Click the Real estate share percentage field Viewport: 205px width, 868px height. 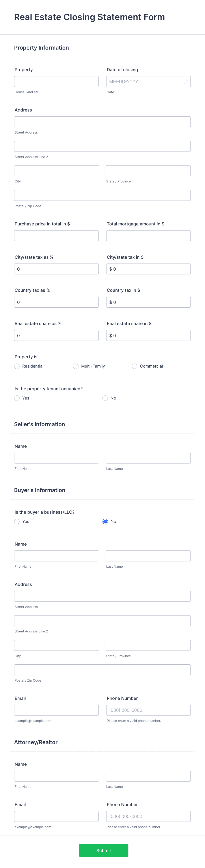coord(56,335)
